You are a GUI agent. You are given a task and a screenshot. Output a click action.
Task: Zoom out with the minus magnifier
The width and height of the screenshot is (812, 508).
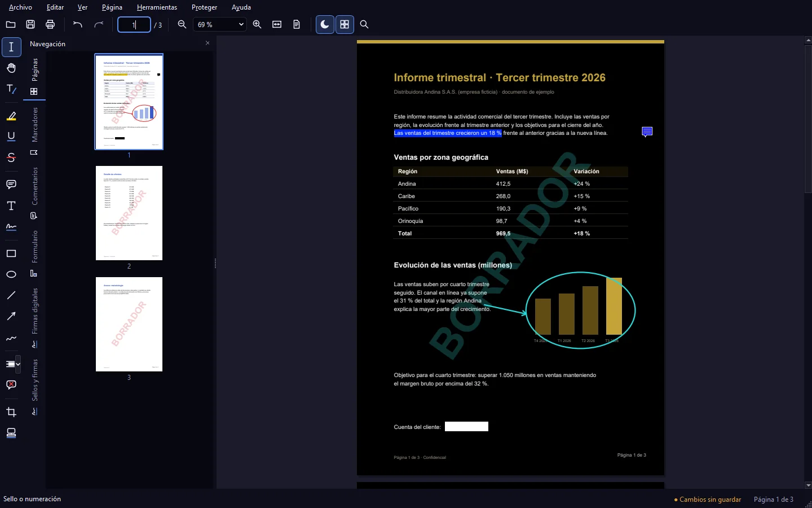coord(182,24)
